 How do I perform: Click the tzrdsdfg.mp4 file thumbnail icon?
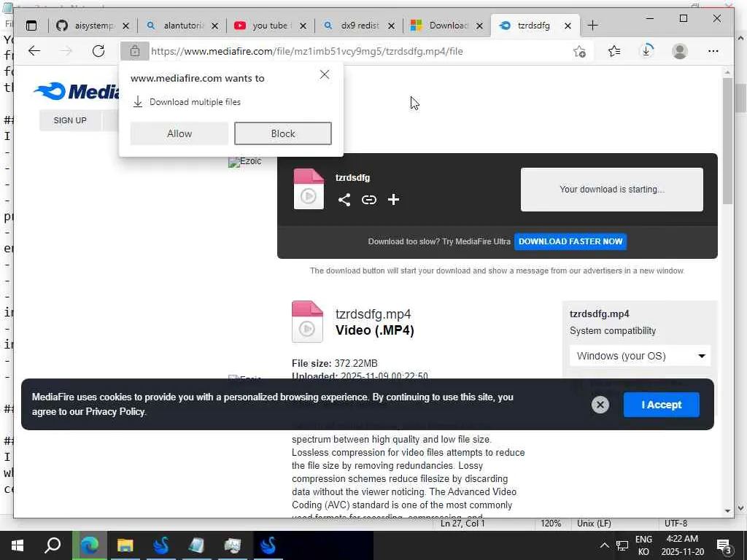307,322
